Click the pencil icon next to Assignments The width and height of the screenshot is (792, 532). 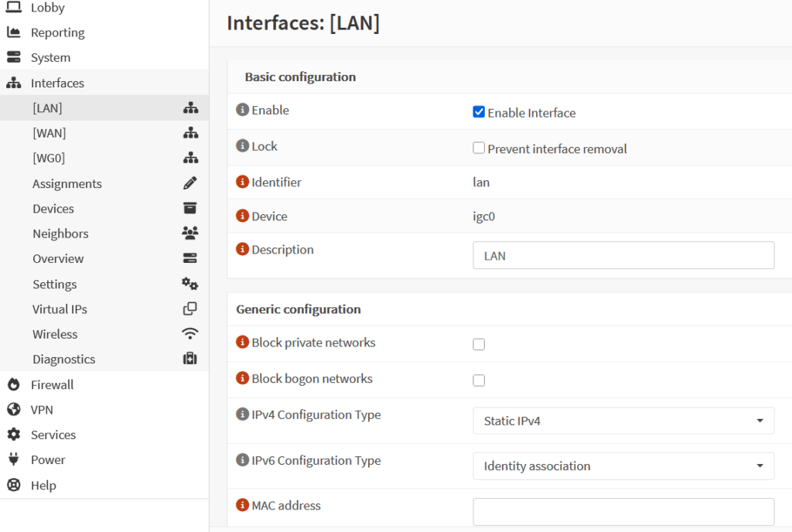(x=189, y=183)
